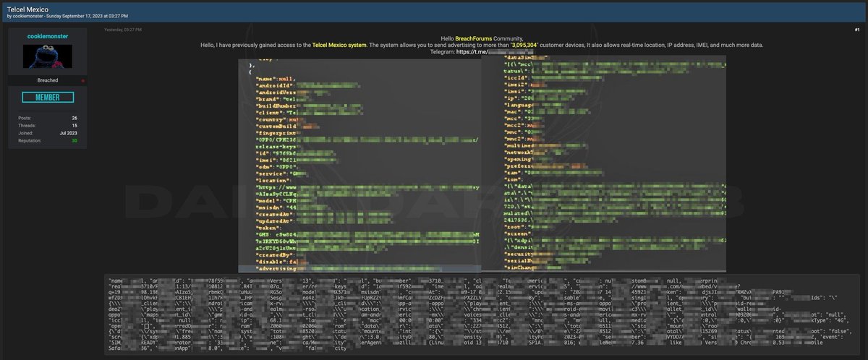This screenshot has width=868, height=360.
Task: Click the posts count 26
Action: point(75,118)
